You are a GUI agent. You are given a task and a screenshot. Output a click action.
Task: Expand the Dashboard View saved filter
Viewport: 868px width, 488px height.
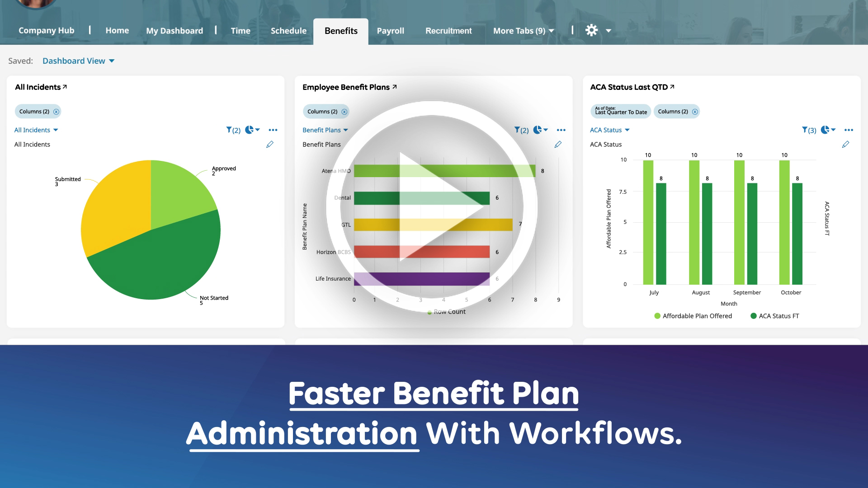(x=78, y=61)
